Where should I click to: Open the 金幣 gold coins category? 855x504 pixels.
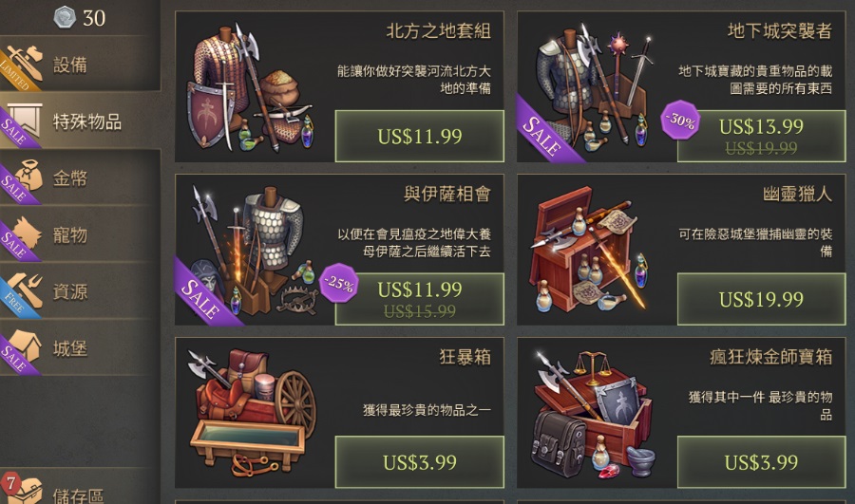[80, 177]
